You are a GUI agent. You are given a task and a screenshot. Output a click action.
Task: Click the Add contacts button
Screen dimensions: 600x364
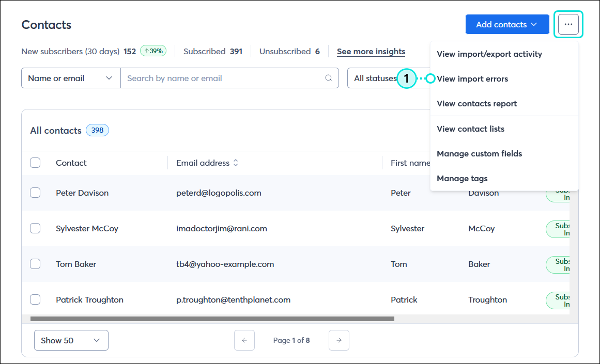pyautogui.click(x=507, y=24)
